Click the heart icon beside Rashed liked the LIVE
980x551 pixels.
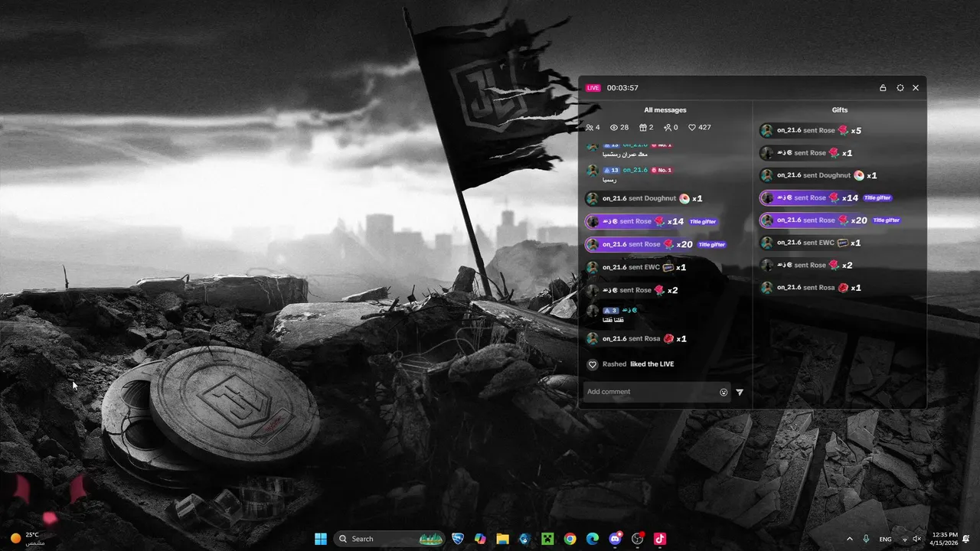coord(592,364)
